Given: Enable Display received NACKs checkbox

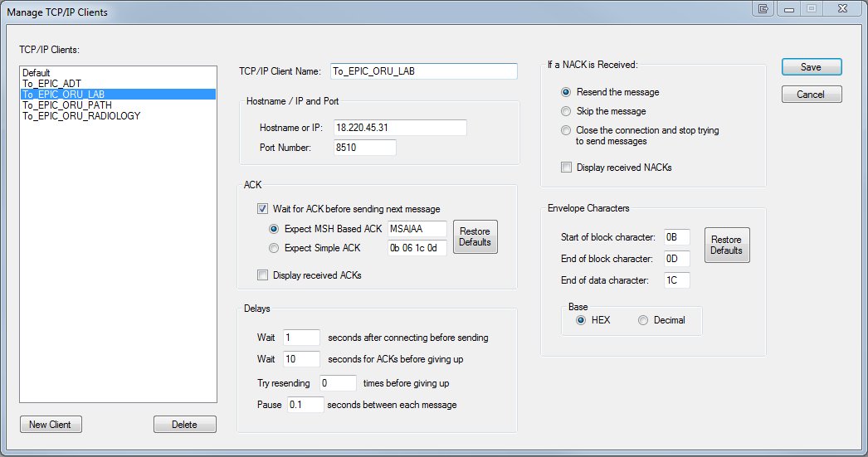Looking at the screenshot, I should (x=566, y=167).
